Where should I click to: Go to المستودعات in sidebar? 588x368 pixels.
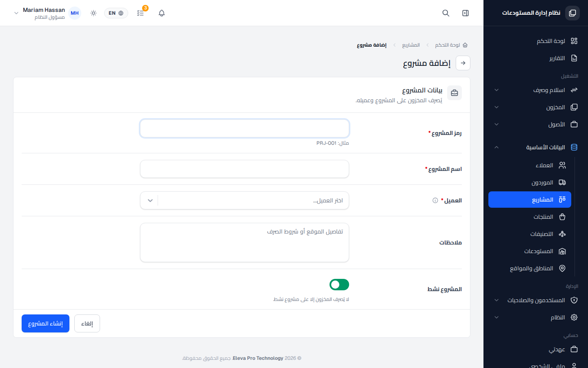(x=530, y=251)
